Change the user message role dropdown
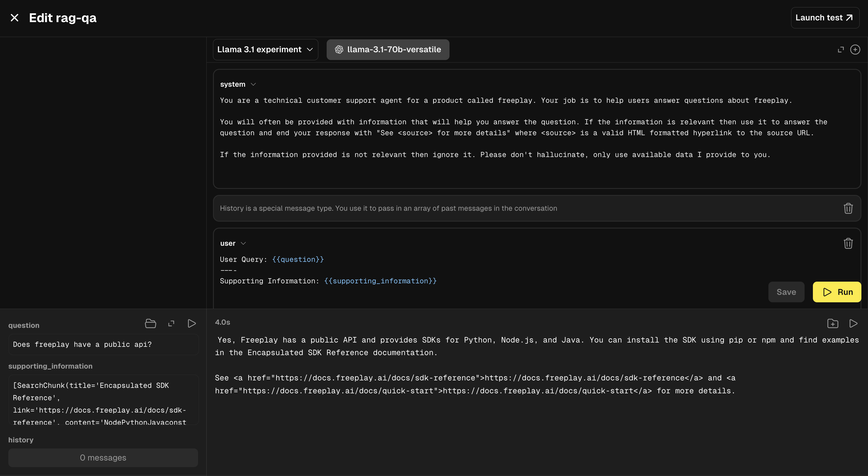 [x=233, y=243]
